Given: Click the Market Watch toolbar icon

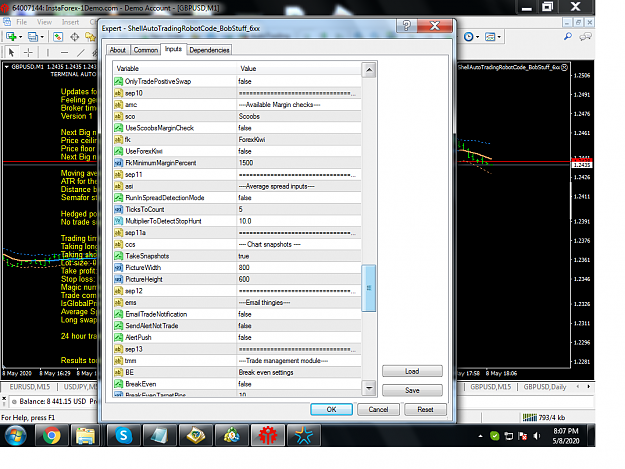Looking at the screenshot, I should 58,37.
